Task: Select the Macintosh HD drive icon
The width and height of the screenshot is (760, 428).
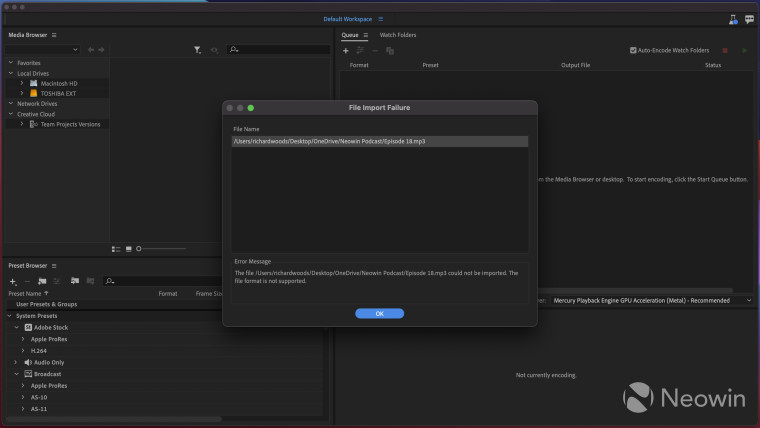Action: point(33,83)
